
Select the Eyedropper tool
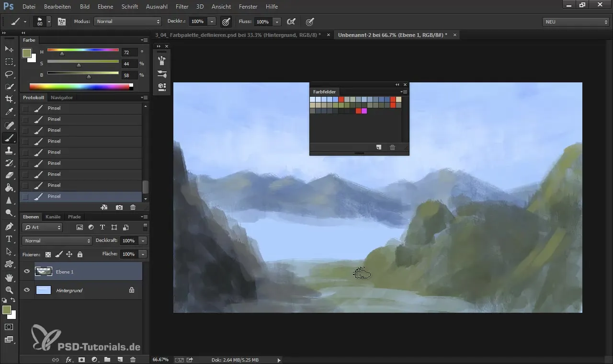(9, 112)
